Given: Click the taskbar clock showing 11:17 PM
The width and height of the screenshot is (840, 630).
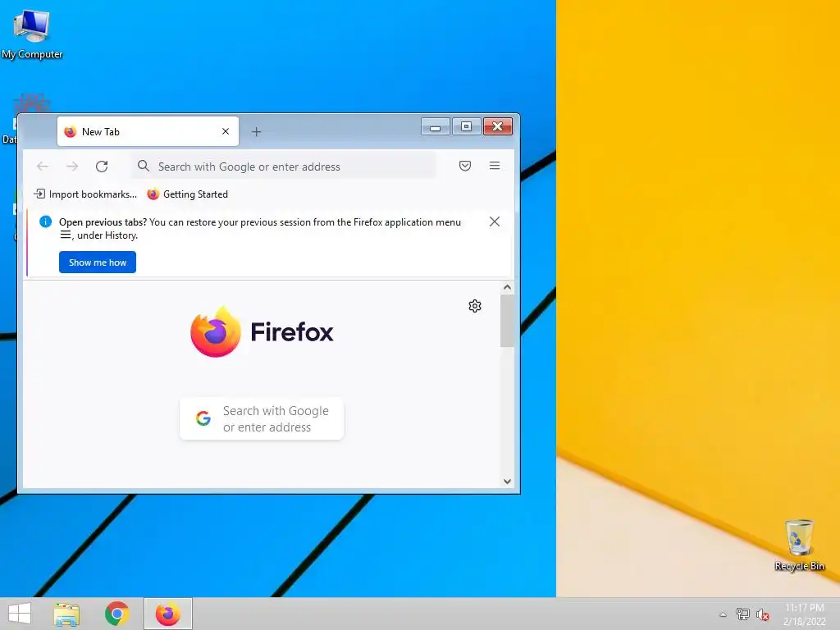Looking at the screenshot, I should [x=805, y=614].
